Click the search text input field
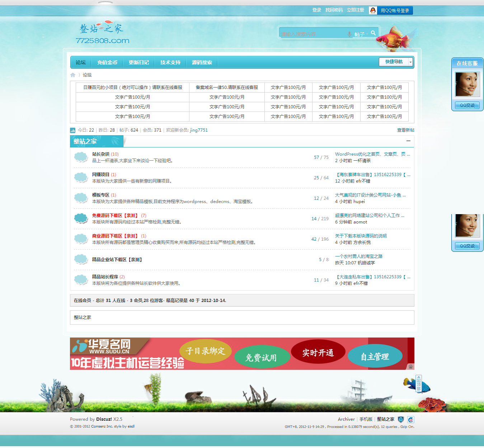Image resolution: width=484 pixels, height=448 pixels. point(312,34)
